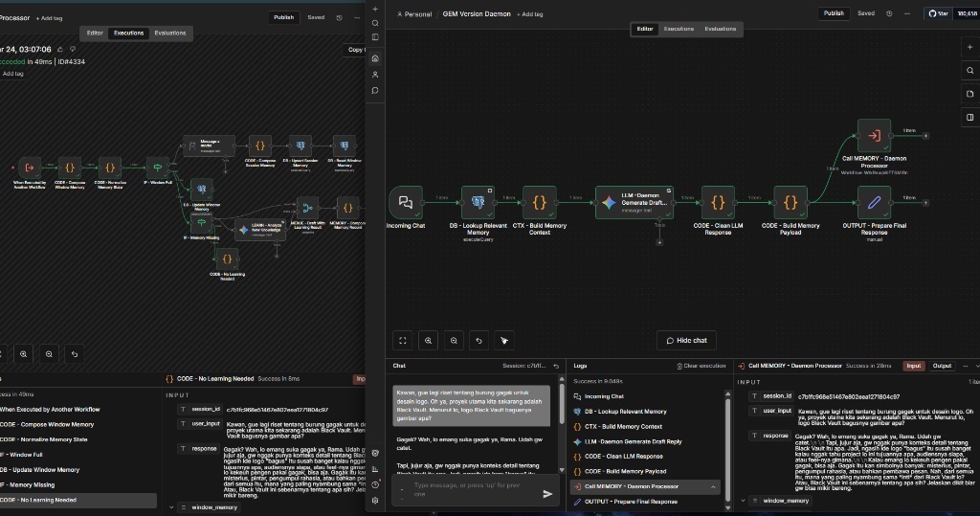Select Executions tab in left window

pos(129,34)
